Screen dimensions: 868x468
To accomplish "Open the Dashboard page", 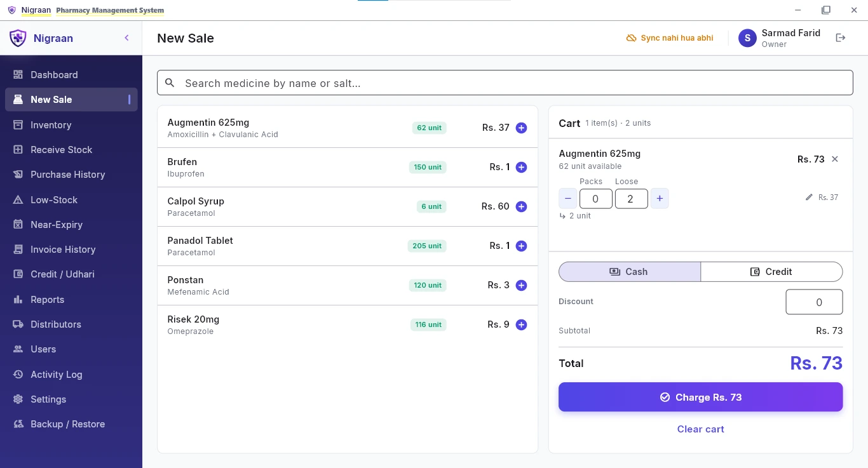I will pos(71,75).
